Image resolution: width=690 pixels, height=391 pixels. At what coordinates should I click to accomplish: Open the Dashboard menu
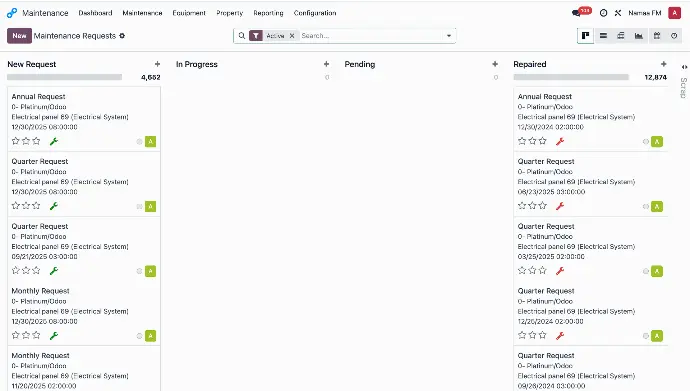click(95, 13)
